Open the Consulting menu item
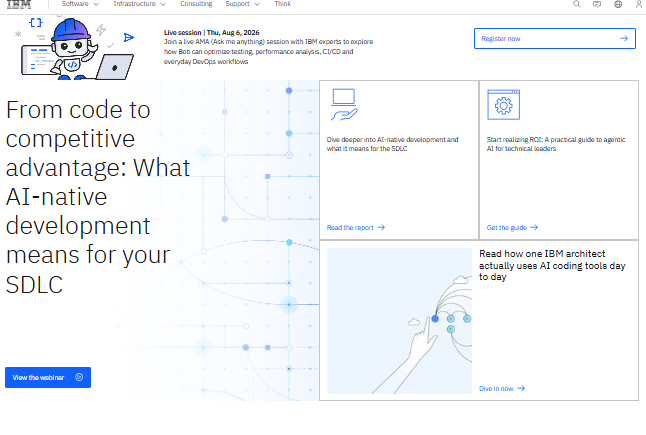The height and width of the screenshot is (435, 646). click(196, 4)
